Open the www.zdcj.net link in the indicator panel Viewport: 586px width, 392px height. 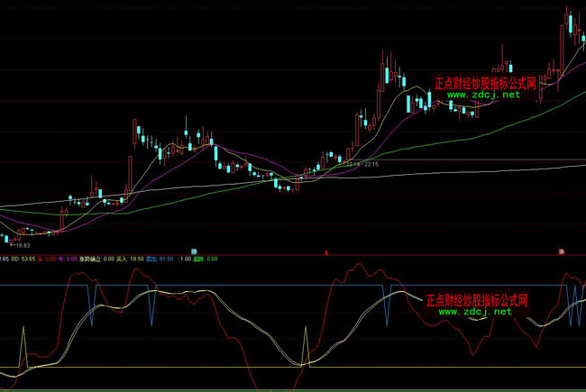[x=475, y=312]
